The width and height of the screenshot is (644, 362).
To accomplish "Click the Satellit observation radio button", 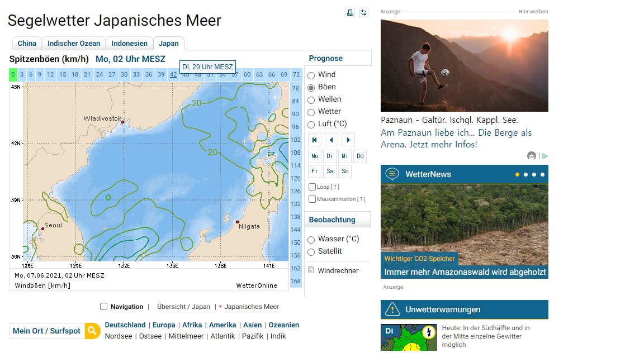I will (311, 252).
